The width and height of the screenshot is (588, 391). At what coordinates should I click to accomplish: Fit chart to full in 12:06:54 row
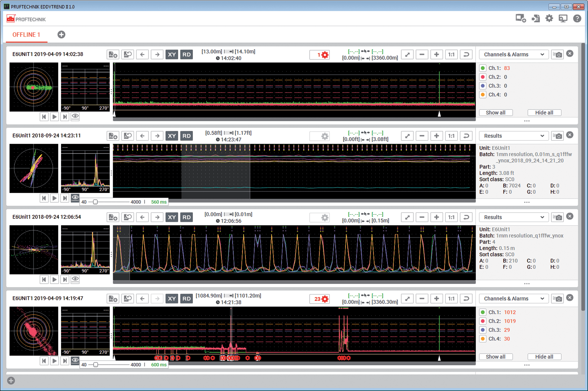click(407, 217)
